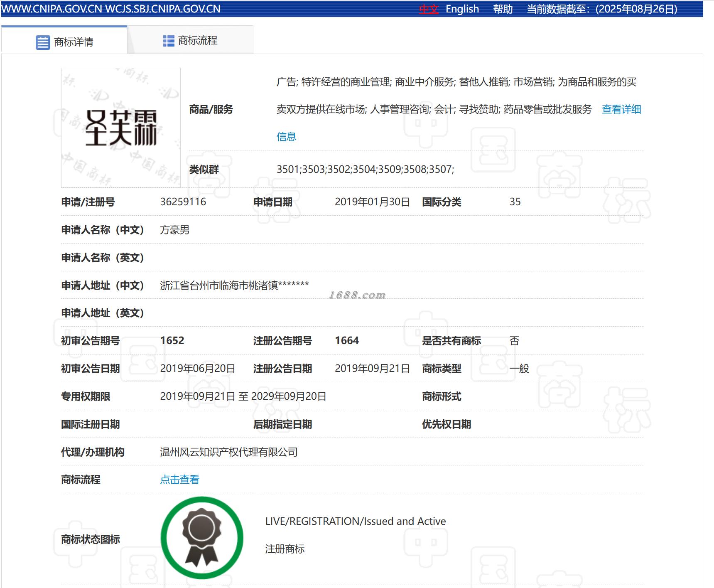Select the 商品/服务 field label
The width and height of the screenshot is (714, 588).
pyautogui.click(x=211, y=109)
